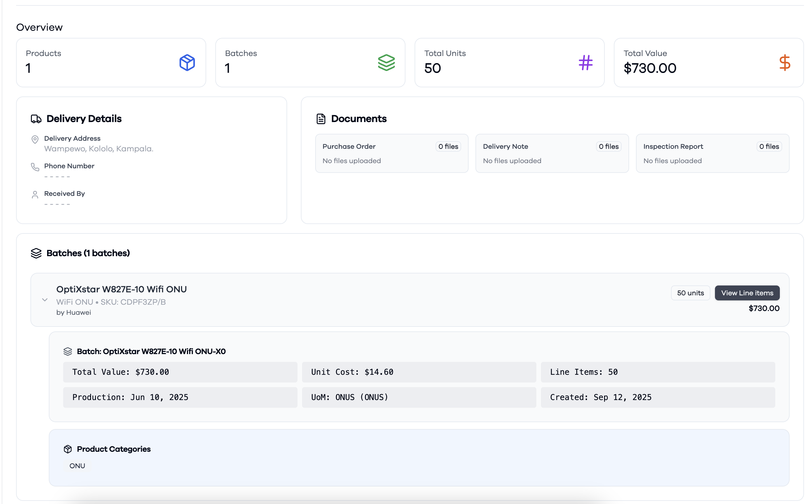Screen dimensions: 812x504
Task: Click the green Batches layers icon
Action: point(386,63)
